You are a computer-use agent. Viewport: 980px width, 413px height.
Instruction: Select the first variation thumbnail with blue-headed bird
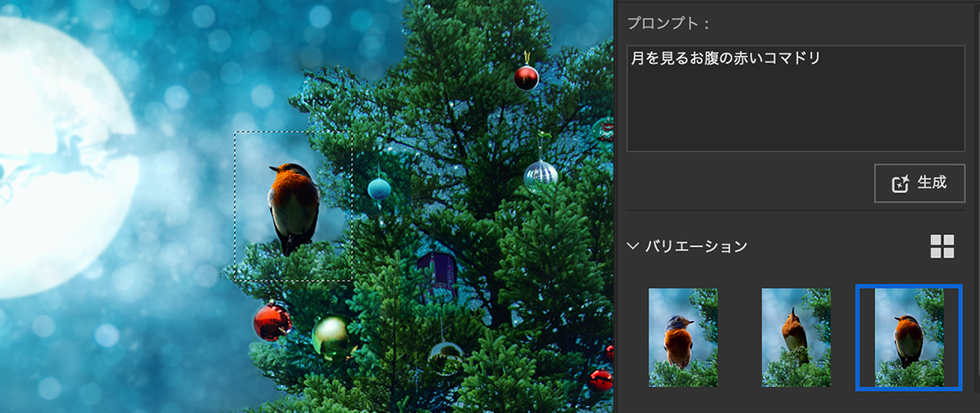click(683, 337)
